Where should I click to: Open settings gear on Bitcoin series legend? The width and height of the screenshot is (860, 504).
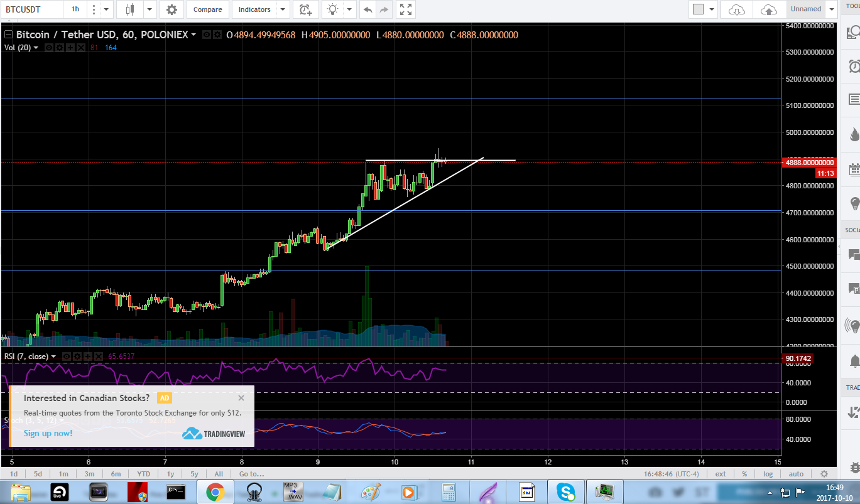coord(217,35)
